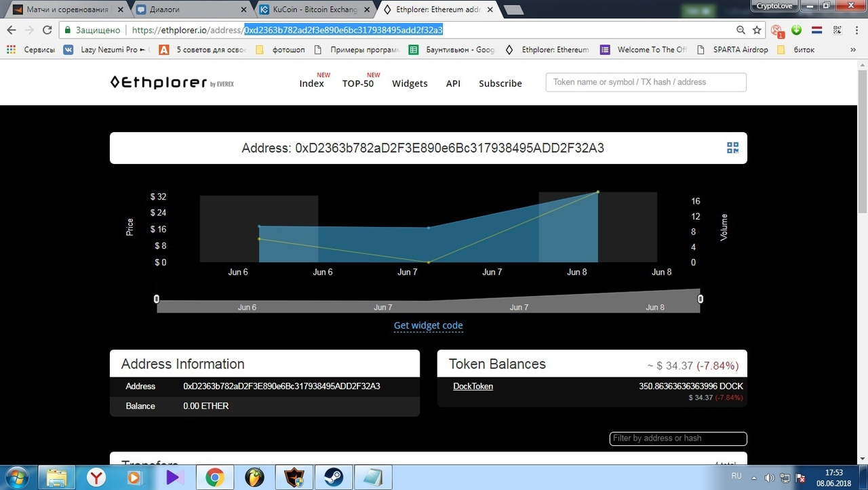868x490 pixels.
Task: Open the Index menu item
Action: [311, 83]
